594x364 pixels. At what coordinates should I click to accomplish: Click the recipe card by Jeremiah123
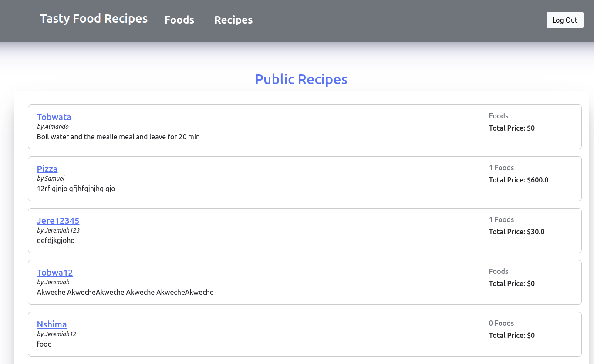click(304, 230)
